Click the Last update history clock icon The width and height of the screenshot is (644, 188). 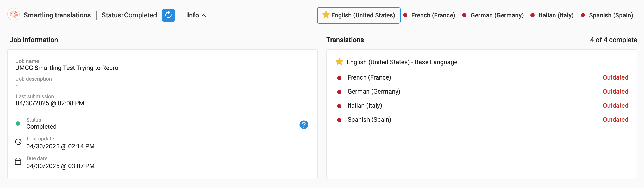[x=18, y=142]
